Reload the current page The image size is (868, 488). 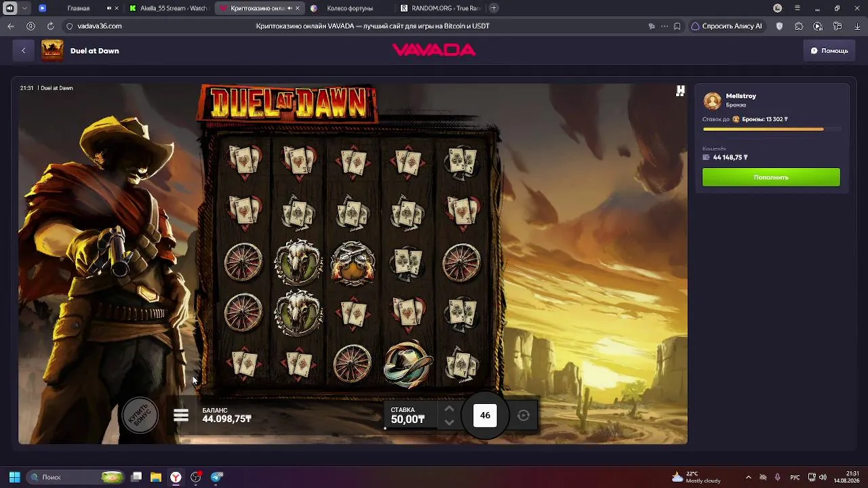coord(50,26)
